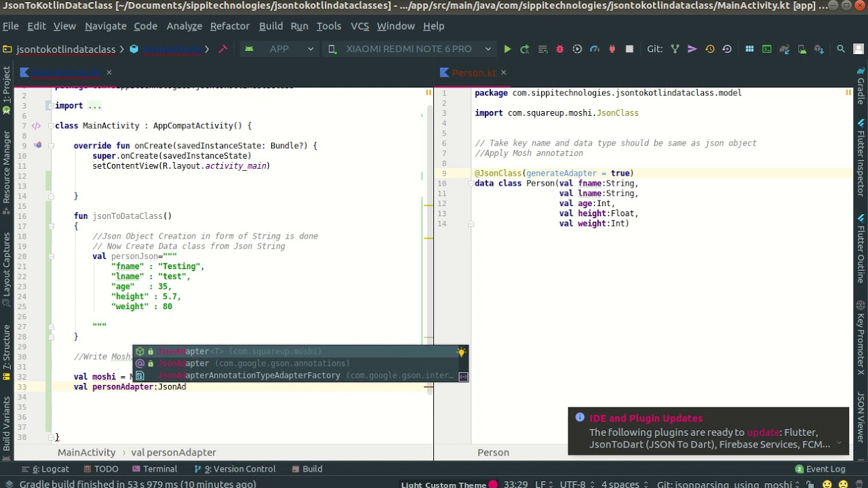Open the Logcat tool window
Image resolution: width=868 pixels, height=488 pixels.
pyautogui.click(x=45, y=468)
